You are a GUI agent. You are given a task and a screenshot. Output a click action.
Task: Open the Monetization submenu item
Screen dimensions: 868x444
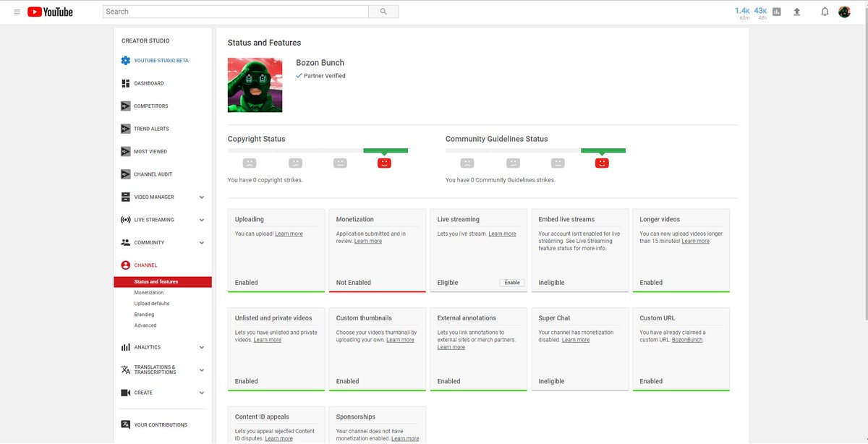coord(149,293)
